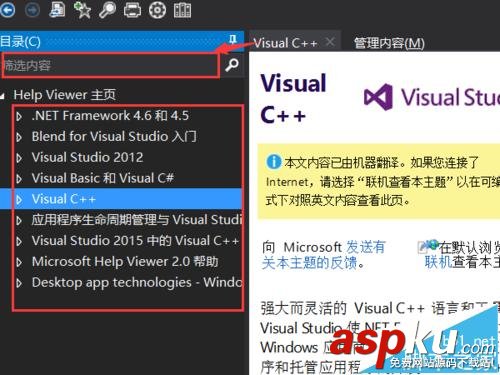The image size is (500, 375).
Task: Switch to the 管理内容(M) tab
Action: tap(389, 43)
